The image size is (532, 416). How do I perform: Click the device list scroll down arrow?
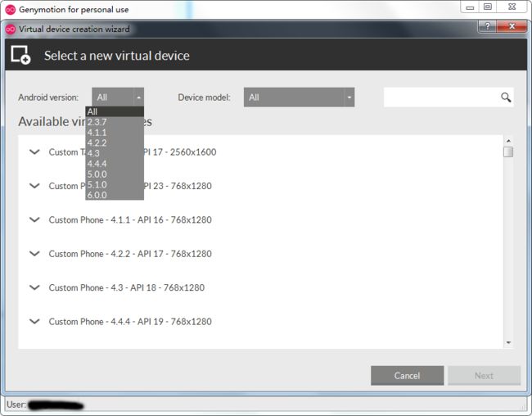(508, 342)
